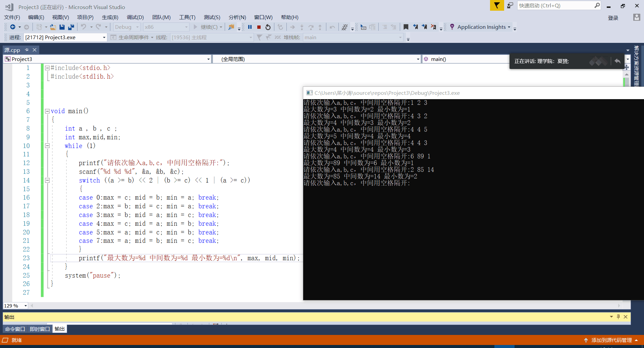Image resolution: width=644 pixels, height=348 pixels.
Task: Click the Save All icon
Action: [71, 27]
